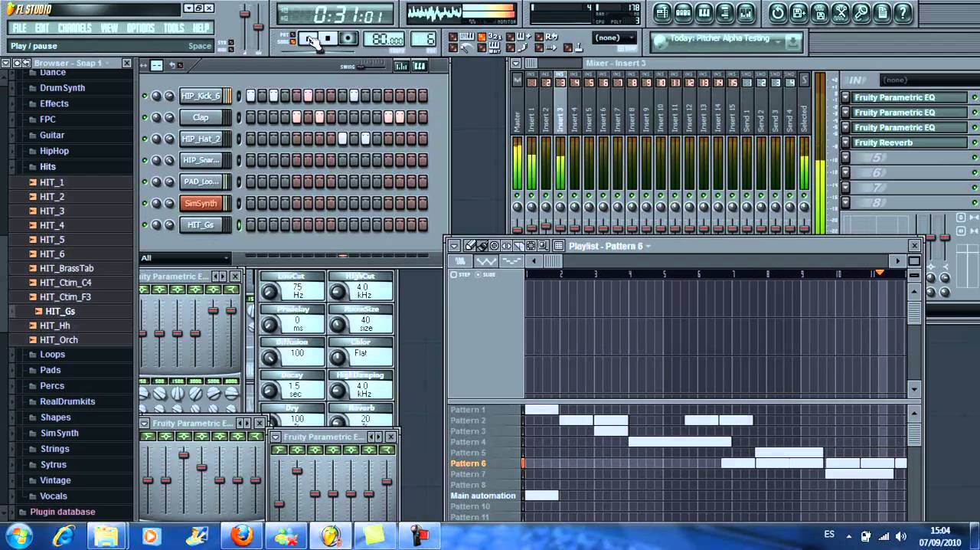Toggle HIT_Gs channel select indicator
Viewport: 980px width, 550px height.
pyautogui.click(x=239, y=224)
